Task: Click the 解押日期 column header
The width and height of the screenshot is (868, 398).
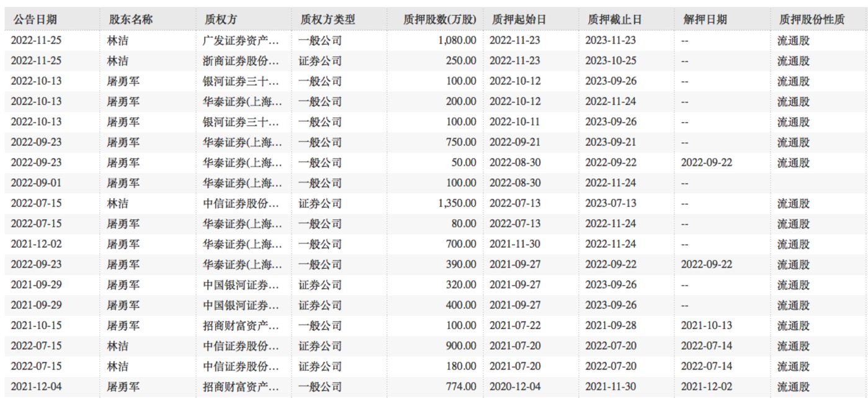Action: [x=704, y=20]
